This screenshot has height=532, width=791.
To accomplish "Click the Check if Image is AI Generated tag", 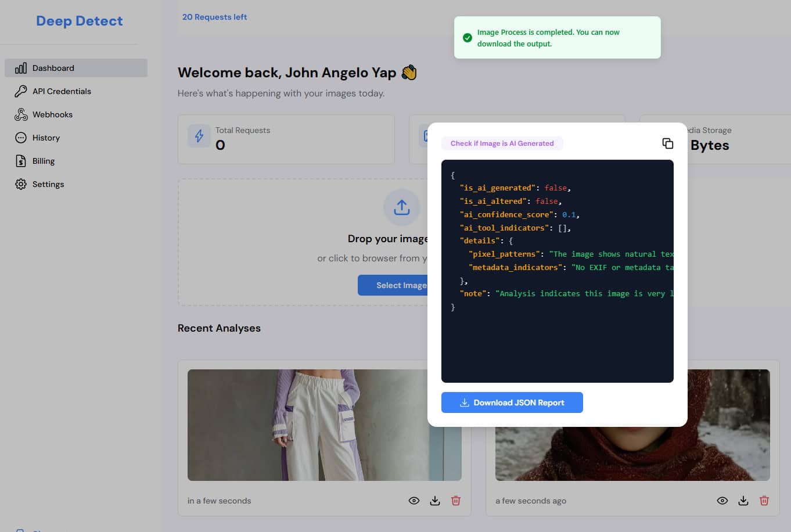I will pos(502,143).
